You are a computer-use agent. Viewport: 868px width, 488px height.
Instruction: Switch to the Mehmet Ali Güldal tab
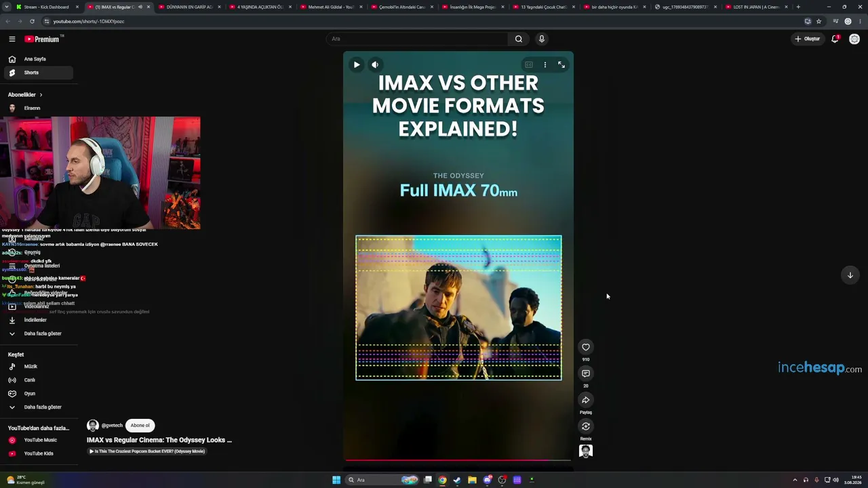coord(331,7)
